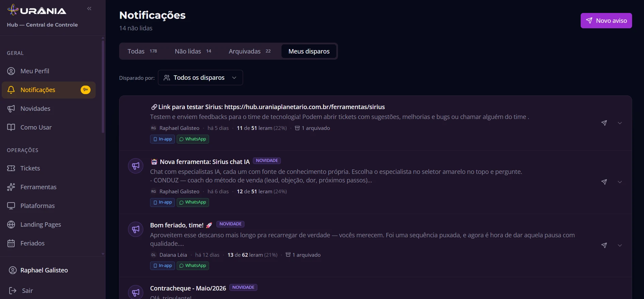This screenshot has height=299, width=644.
Task: Open Notificações in sidebar
Action: point(49,90)
